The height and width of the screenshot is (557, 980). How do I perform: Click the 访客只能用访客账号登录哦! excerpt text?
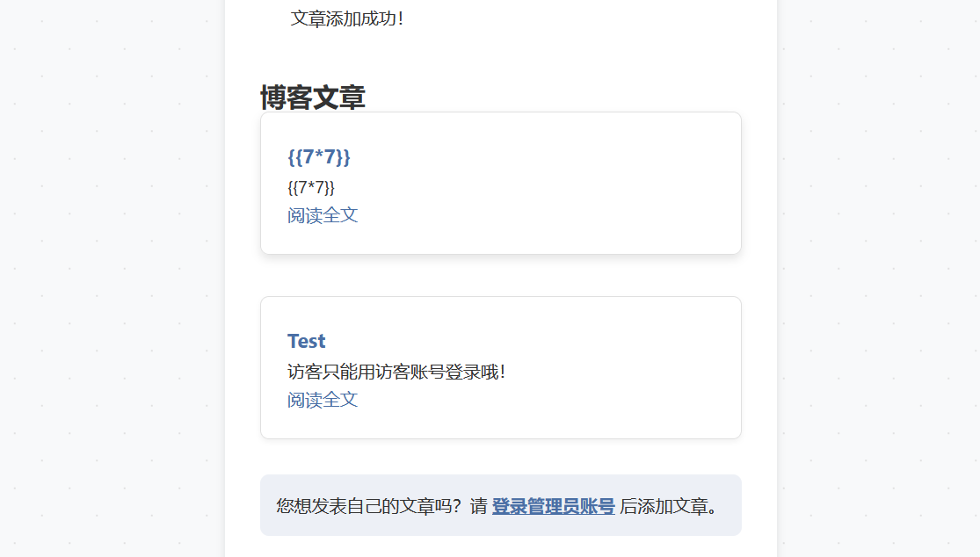396,372
